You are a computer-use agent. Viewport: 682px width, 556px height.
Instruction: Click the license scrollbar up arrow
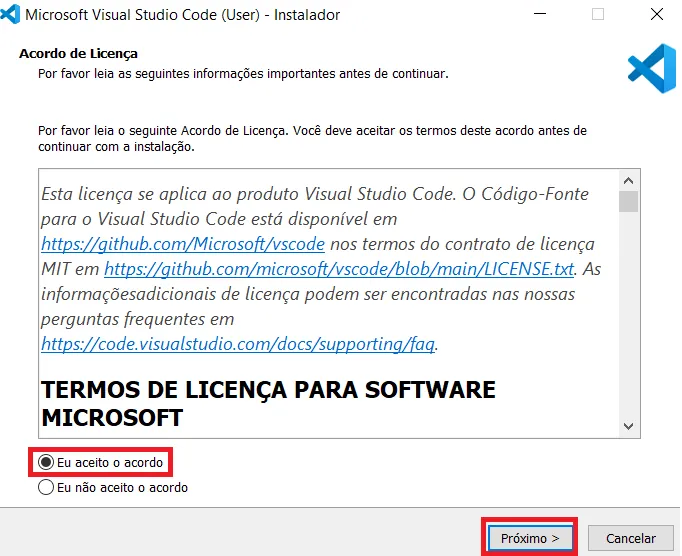coord(629,181)
